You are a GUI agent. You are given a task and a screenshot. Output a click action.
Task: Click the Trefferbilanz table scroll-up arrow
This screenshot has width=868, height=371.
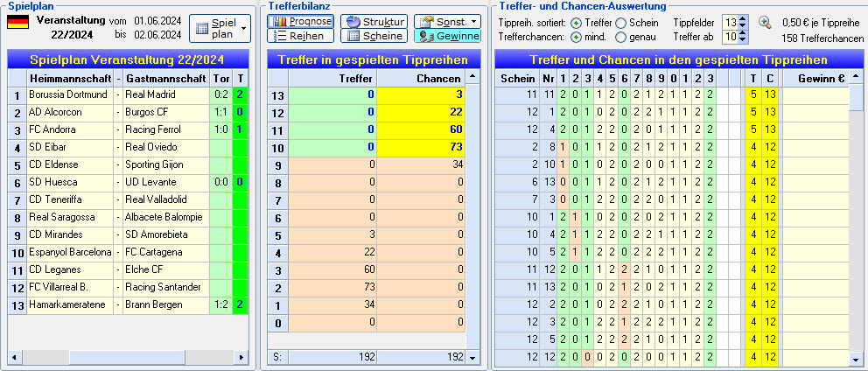472,77
